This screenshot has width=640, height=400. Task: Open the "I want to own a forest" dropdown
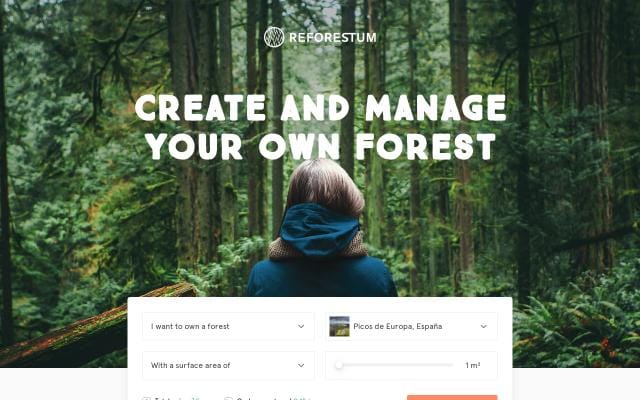pyautogui.click(x=228, y=326)
